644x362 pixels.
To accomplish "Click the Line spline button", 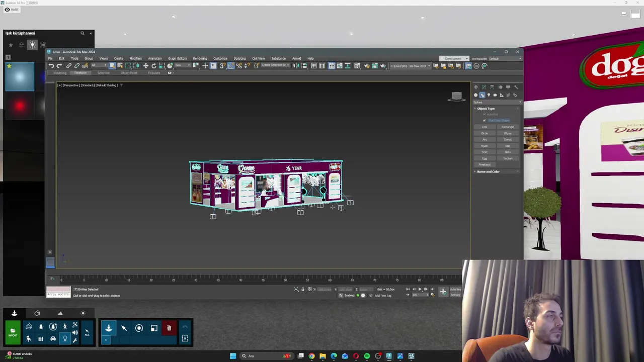I will point(485,127).
